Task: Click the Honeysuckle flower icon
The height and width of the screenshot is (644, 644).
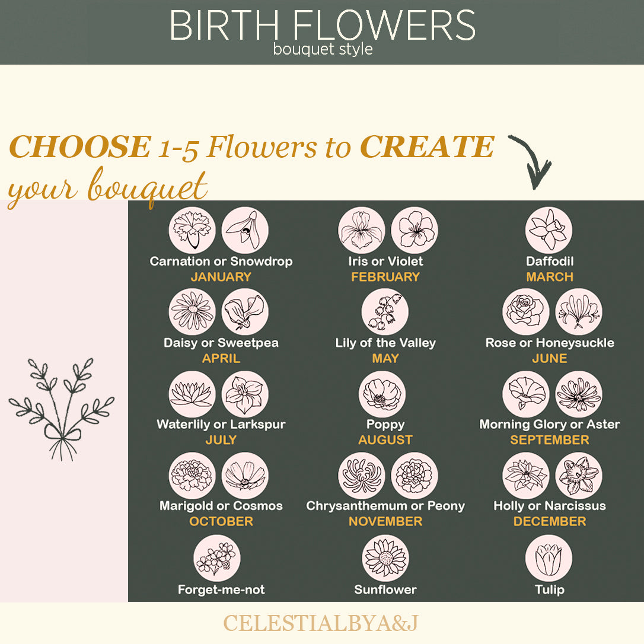Action: click(x=579, y=312)
